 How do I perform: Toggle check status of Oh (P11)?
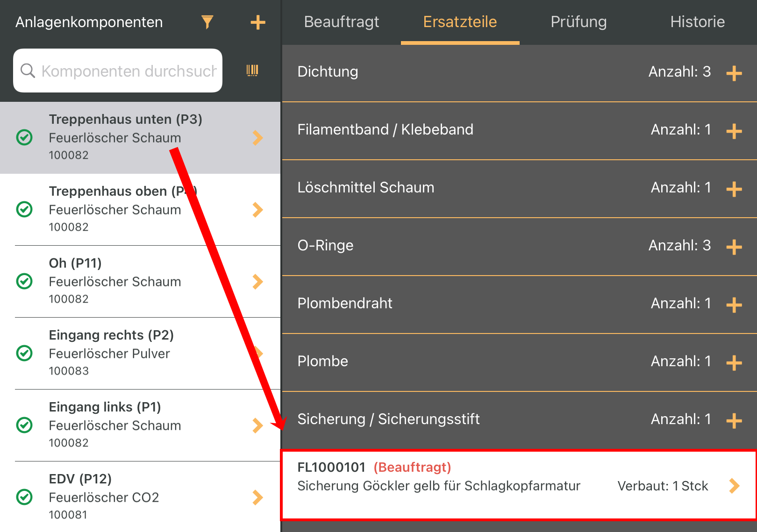coord(24,281)
